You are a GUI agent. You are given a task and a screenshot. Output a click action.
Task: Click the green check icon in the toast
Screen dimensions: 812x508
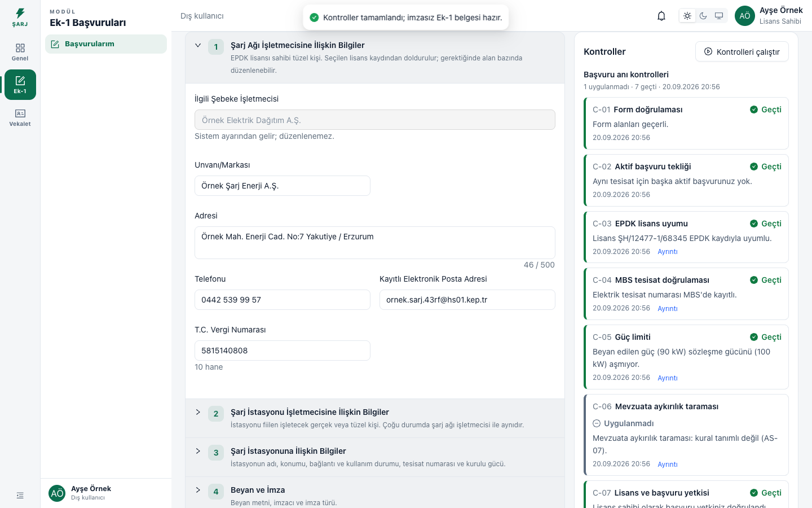coord(315,17)
